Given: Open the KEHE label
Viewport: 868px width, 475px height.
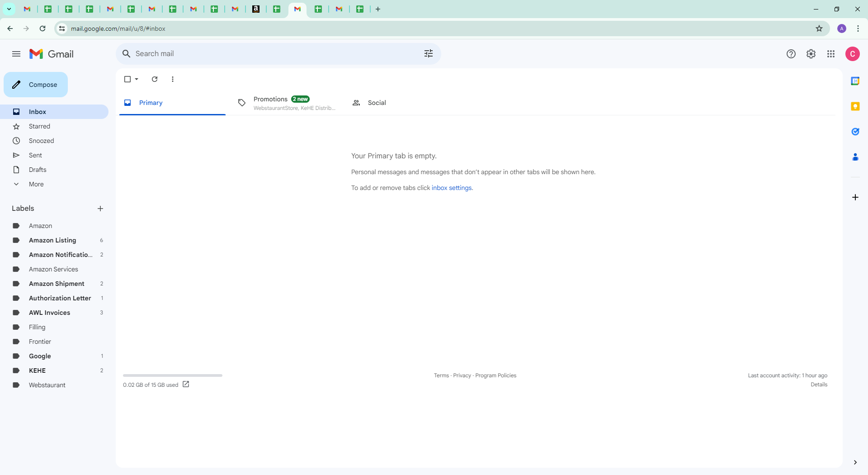Looking at the screenshot, I should tap(54, 370).
